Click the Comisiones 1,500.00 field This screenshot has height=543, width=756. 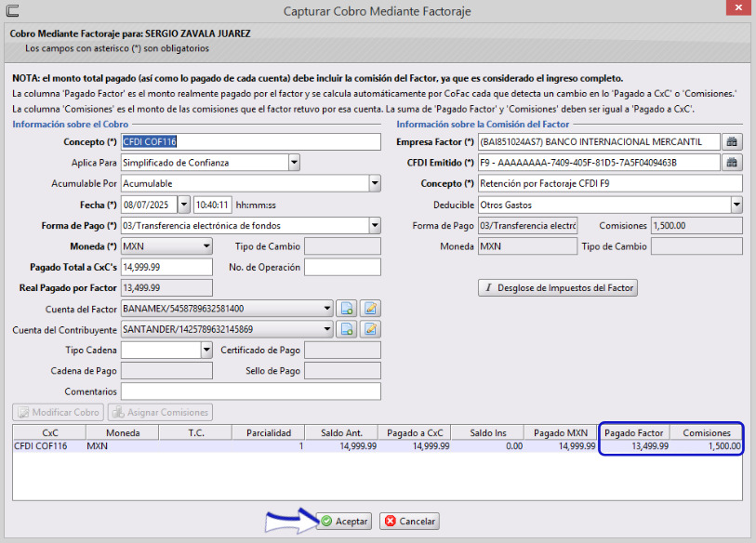point(696,225)
